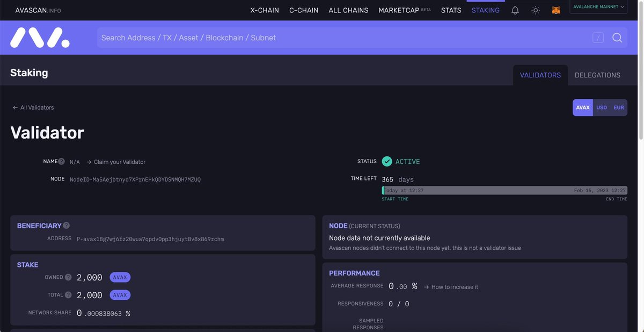The image size is (644, 332).
Task: Click the help icon next to NAME
Action: coord(61,162)
